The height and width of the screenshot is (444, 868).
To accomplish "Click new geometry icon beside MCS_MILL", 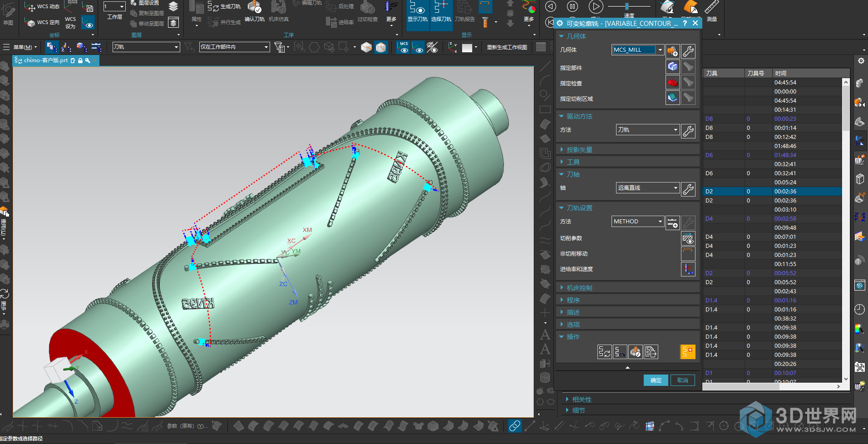I will pos(672,51).
